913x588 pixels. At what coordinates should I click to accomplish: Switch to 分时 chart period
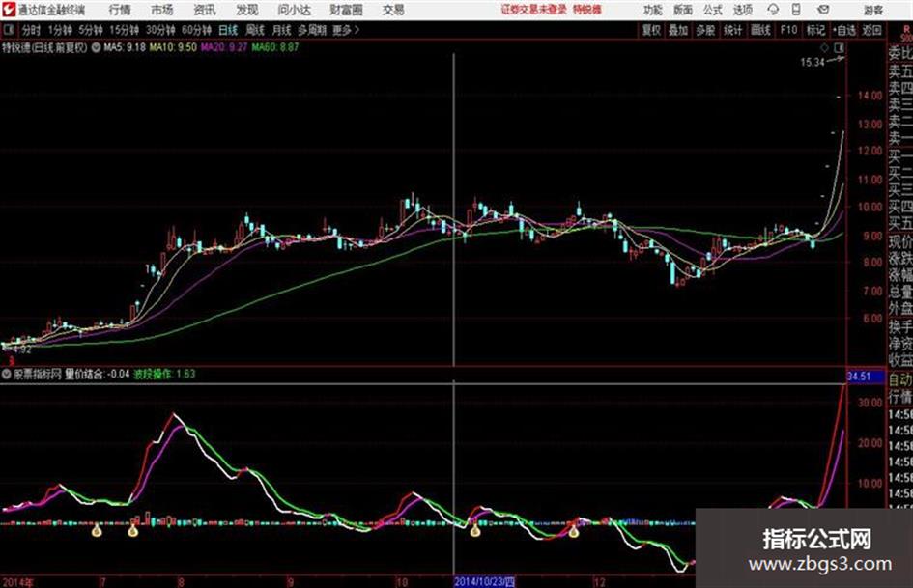32,30
